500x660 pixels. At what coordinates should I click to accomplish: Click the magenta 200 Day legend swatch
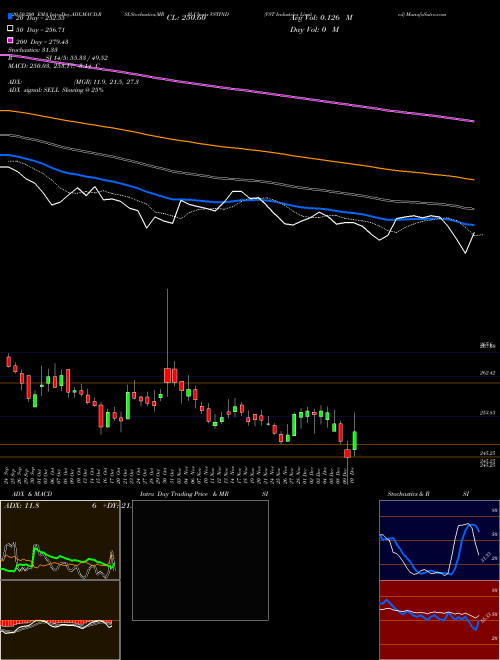point(11,40)
